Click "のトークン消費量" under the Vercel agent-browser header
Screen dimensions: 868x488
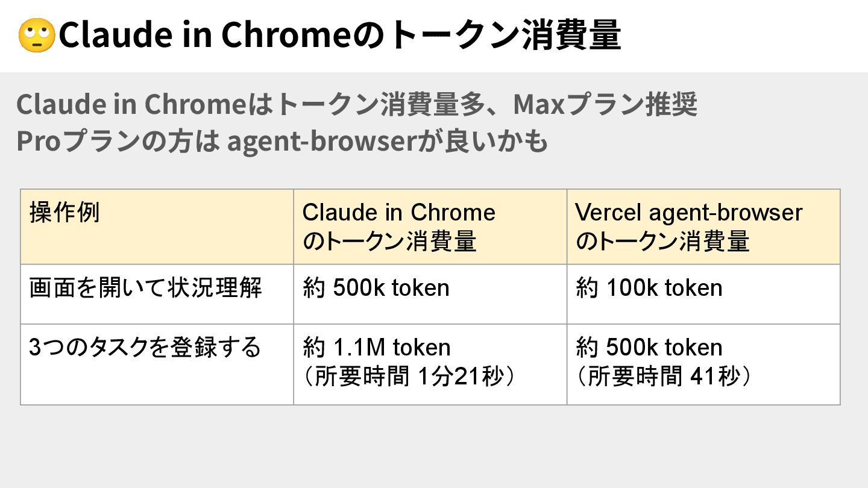[662, 242]
